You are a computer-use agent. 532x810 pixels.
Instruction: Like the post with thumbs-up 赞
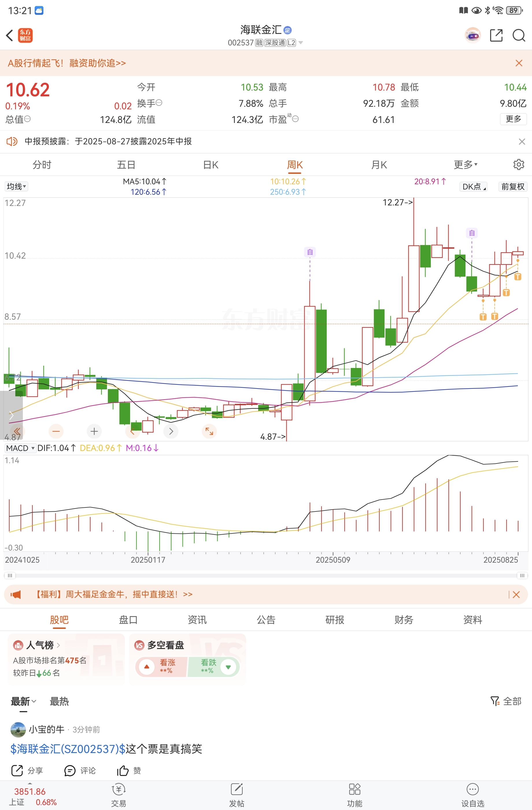(129, 771)
